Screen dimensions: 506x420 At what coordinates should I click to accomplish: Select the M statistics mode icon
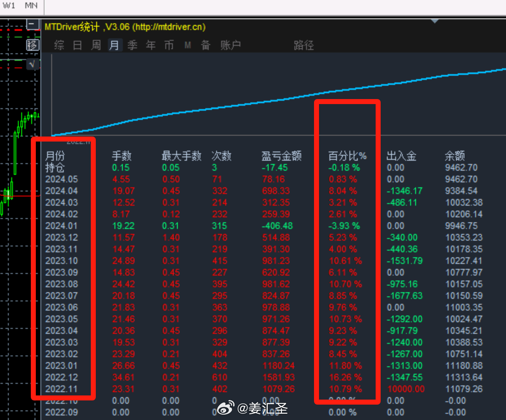187,45
